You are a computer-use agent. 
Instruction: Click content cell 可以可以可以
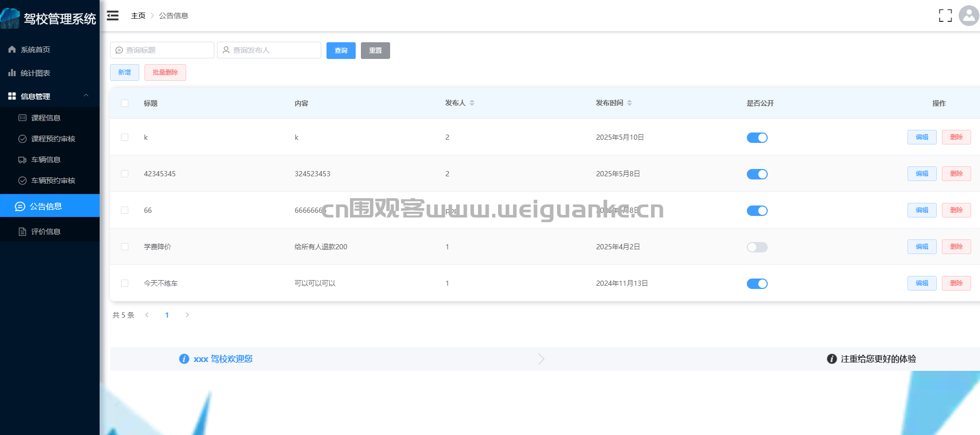(315, 283)
